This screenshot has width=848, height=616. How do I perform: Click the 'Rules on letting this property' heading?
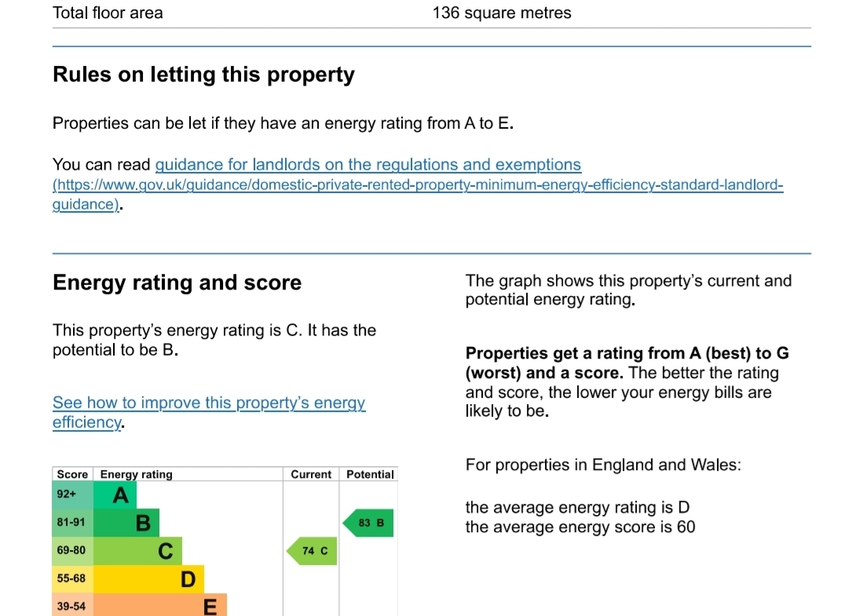pyautogui.click(x=203, y=75)
